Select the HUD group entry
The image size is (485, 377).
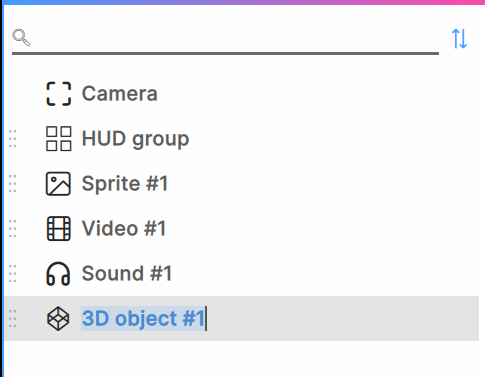point(242,139)
